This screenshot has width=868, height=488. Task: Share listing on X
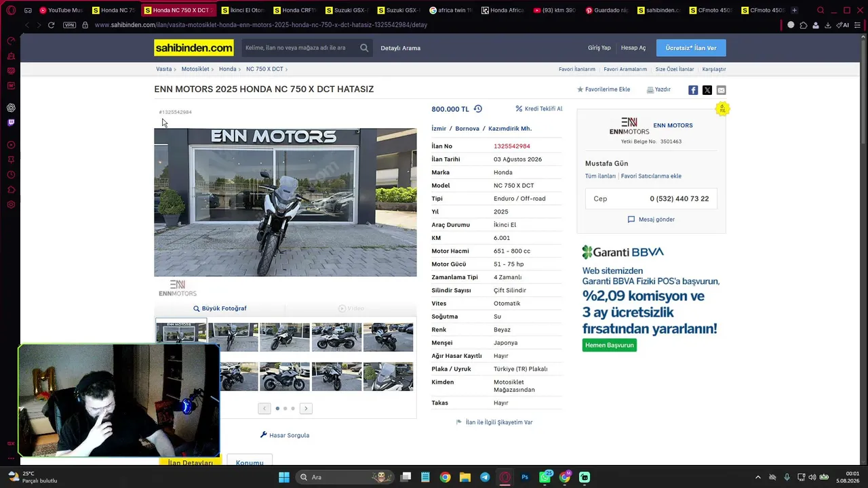(707, 90)
